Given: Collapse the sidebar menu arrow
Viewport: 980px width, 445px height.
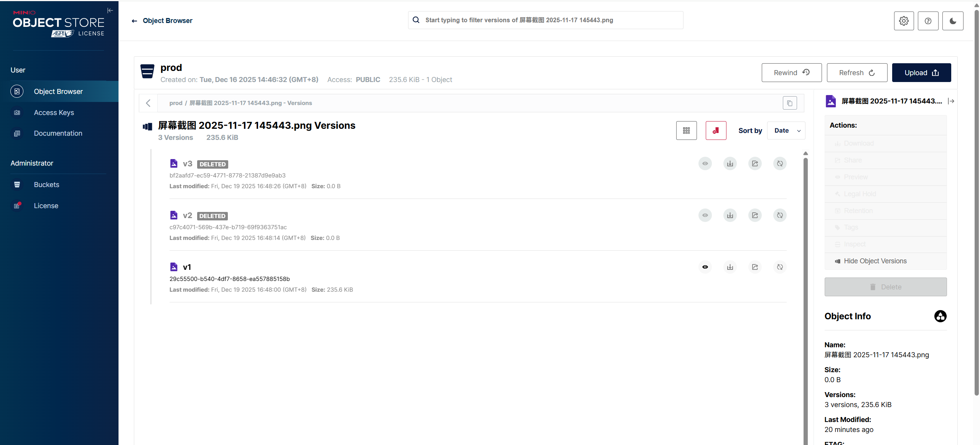Looking at the screenshot, I should click(110, 10).
